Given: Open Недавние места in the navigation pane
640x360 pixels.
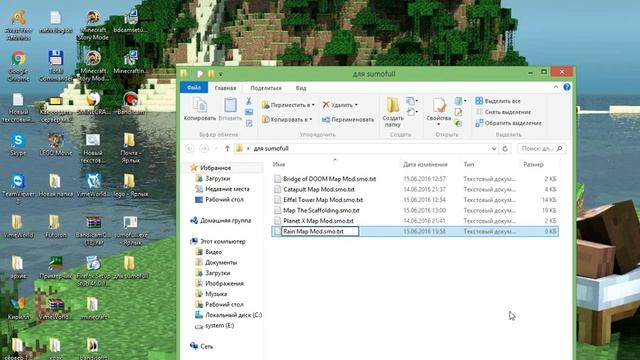Looking at the screenshot, I should (227, 189).
